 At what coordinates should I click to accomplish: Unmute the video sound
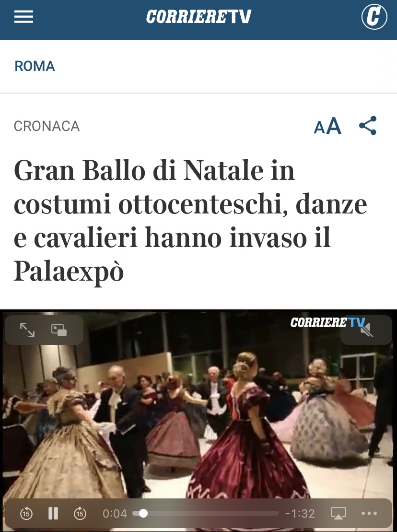(367, 330)
